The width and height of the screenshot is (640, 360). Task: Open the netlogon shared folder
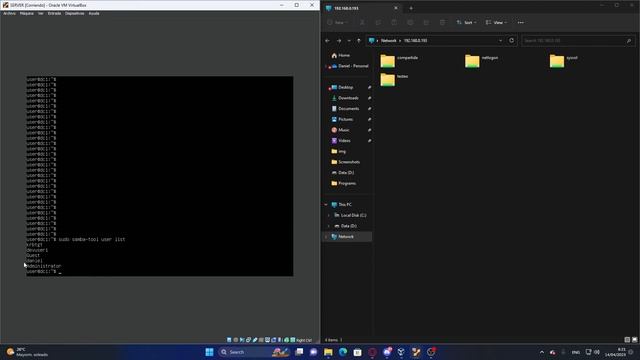pos(482,61)
